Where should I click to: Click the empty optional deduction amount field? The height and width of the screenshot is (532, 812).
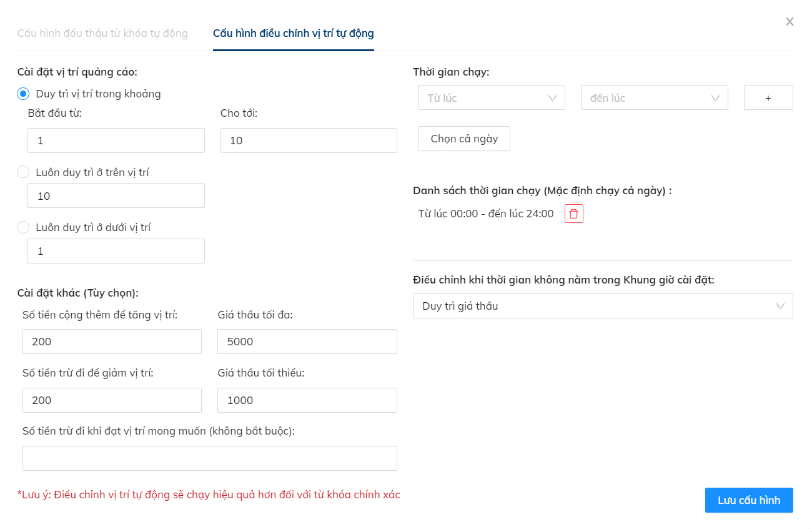[210, 458]
